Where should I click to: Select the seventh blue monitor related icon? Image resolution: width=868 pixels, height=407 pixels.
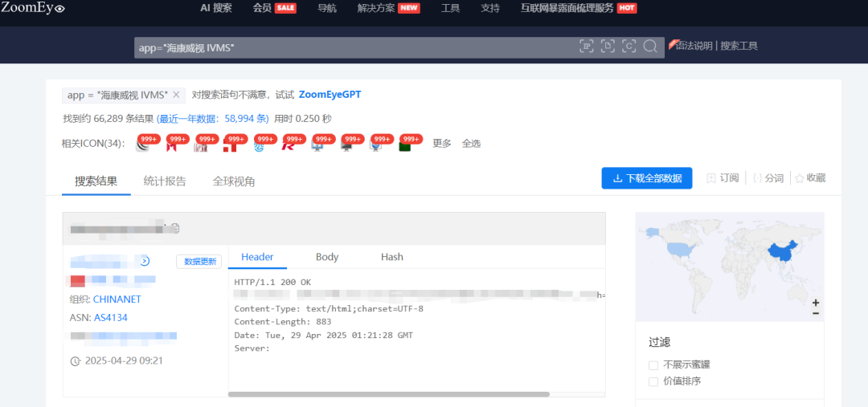tap(317, 146)
